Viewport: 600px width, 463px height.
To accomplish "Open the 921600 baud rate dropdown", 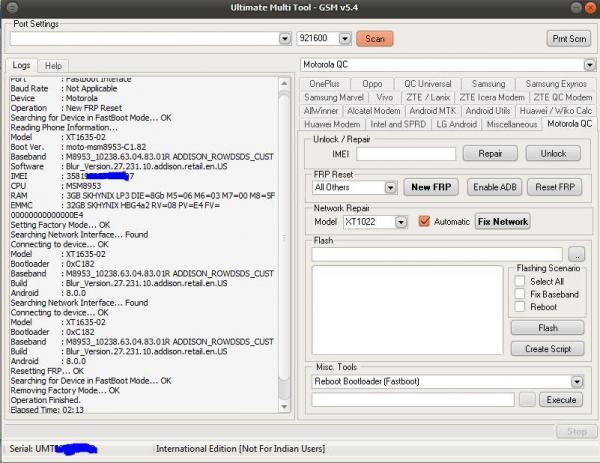I will 345,39.
